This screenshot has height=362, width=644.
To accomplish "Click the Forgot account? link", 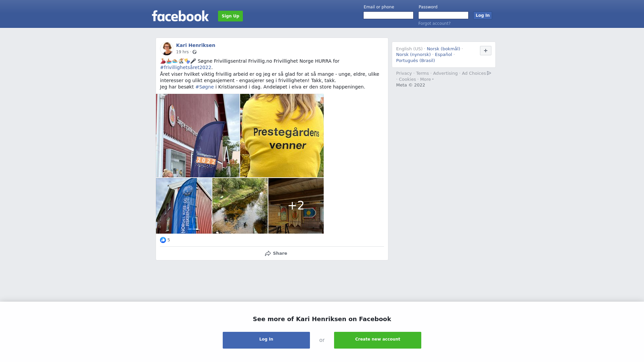I will tap(434, 23).
